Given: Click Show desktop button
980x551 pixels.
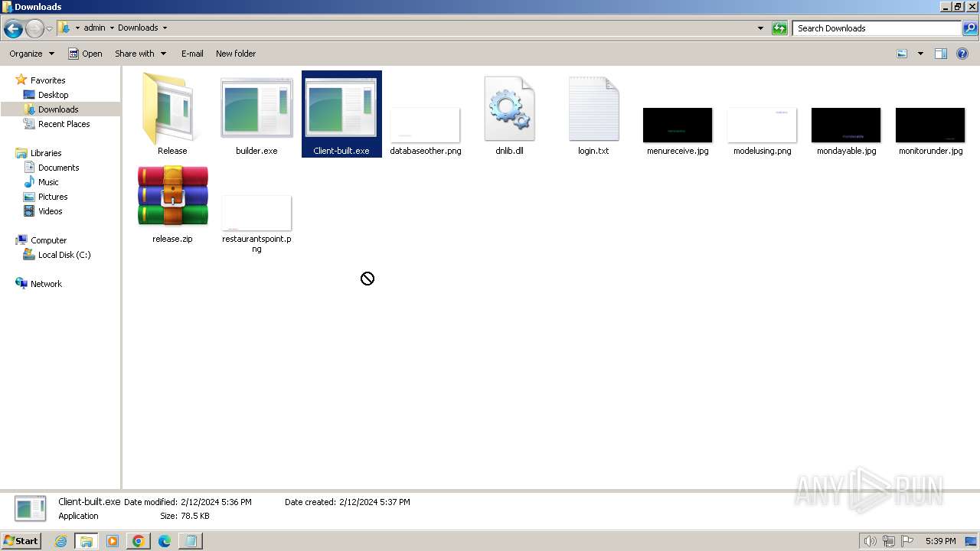Looking at the screenshot, I should click(x=972, y=541).
